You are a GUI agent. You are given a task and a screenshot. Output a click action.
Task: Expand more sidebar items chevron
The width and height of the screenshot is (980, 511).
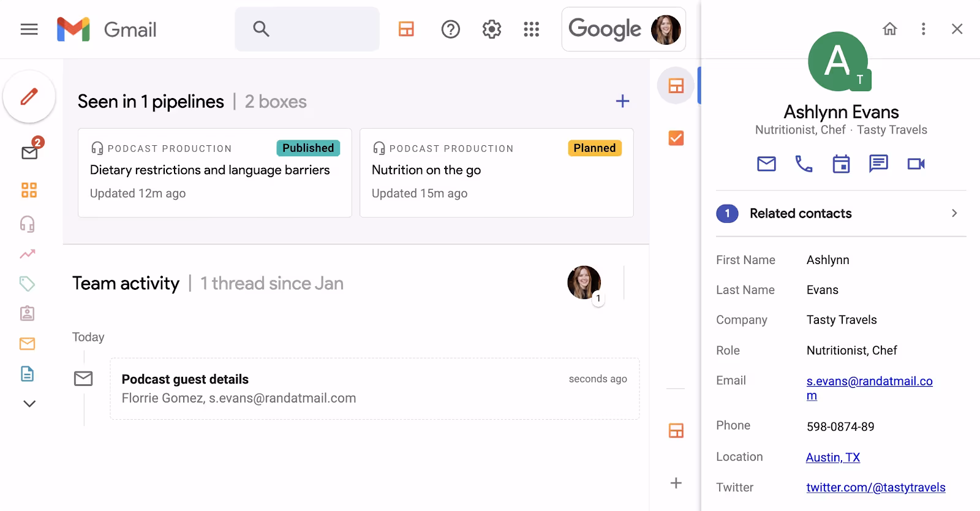pyautogui.click(x=29, y=404)
